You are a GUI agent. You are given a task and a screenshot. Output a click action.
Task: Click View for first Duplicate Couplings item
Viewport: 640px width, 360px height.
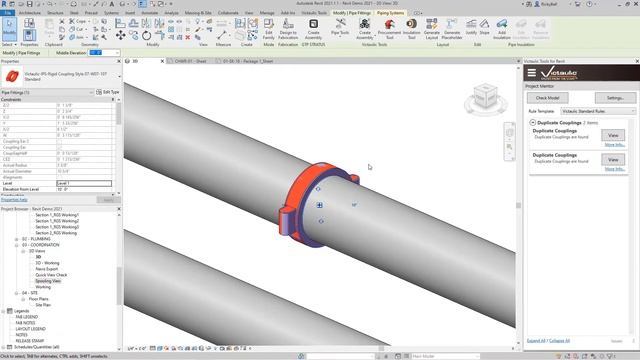pyautogui.click(x=613, y=135)
